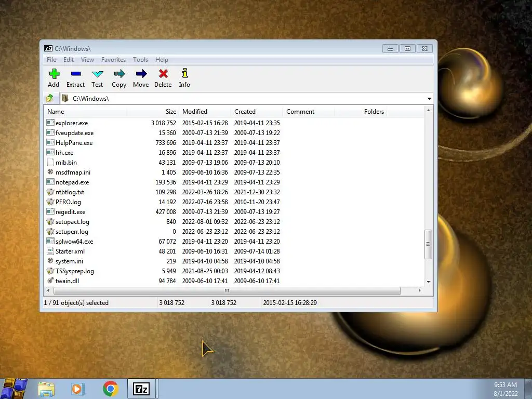Viewport: 532px width, 399px height.
Task: Select the TSSysprep.log file name
Action: pyautogui.click(x=75, y=271)
